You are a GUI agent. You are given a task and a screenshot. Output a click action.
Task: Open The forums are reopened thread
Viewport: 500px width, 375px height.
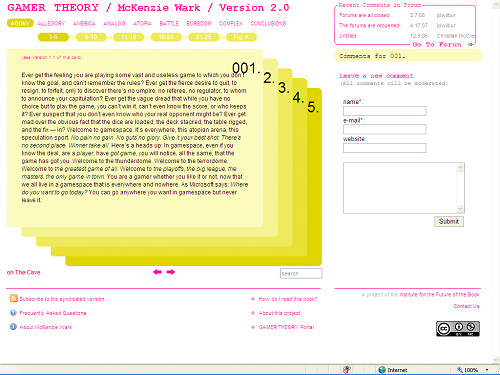tap(369, 25)
